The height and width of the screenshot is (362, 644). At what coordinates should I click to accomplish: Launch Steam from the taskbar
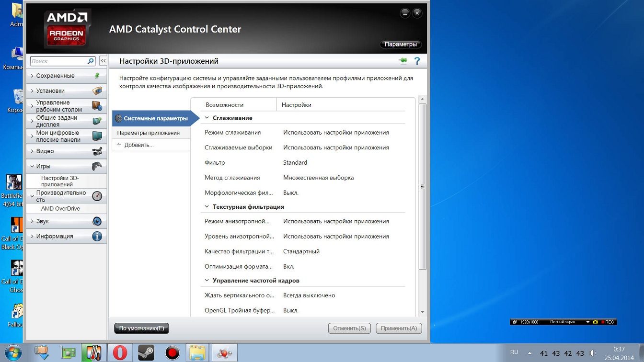tap(146, 353)
